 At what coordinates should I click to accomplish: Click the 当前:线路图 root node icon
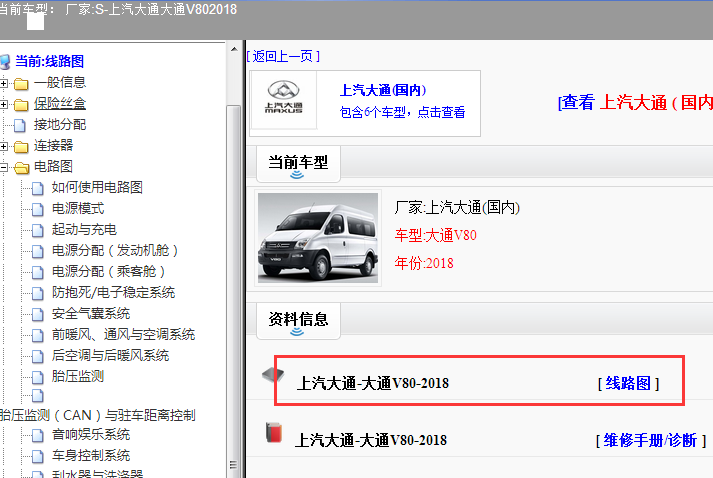5,61
